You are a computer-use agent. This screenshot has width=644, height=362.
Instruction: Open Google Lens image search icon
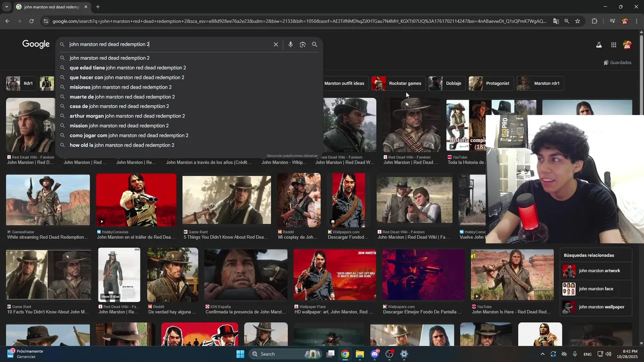[302, 44]
